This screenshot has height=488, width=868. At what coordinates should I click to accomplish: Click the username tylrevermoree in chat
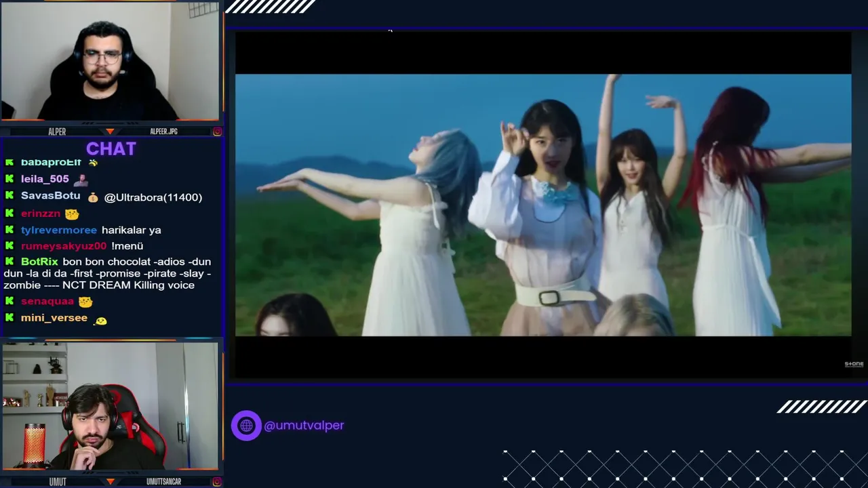[59, 230]
